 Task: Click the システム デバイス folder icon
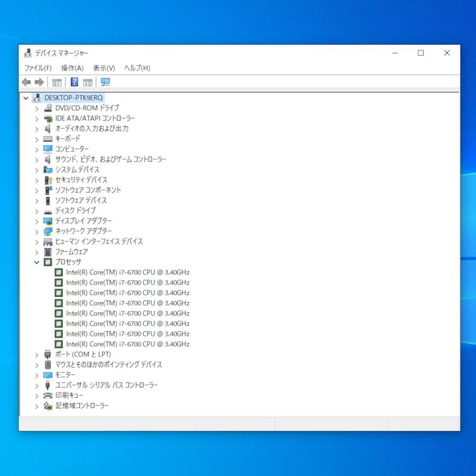[48, 169]
